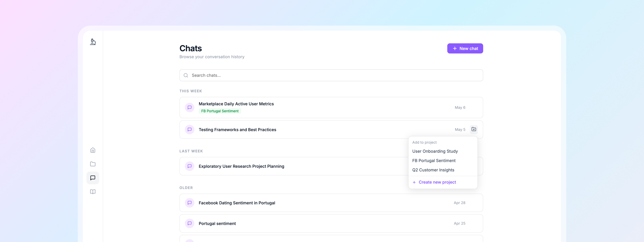
Task: Click the Chats page heading
Action: tap(191, 48)
